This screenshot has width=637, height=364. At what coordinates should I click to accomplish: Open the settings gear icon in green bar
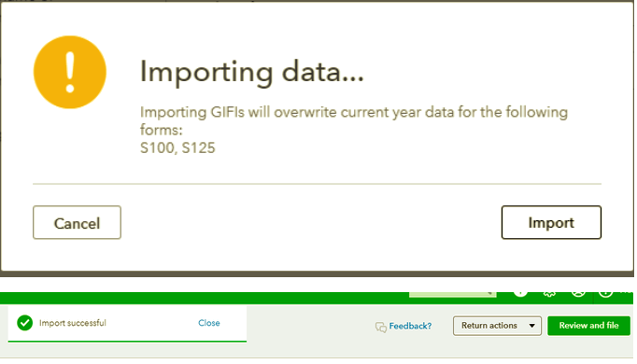point(549,293)
